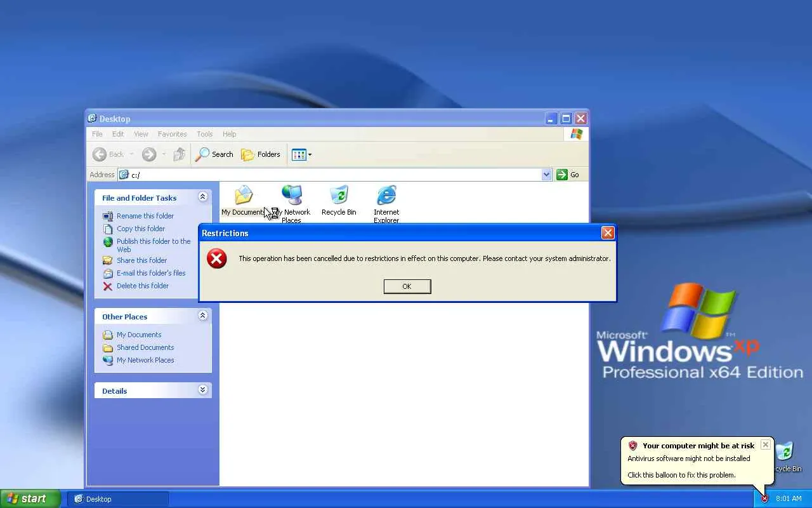Screen dimensions: 812x508
Task: Open My Documents in Other Places
Action: (x=139, y=335)
